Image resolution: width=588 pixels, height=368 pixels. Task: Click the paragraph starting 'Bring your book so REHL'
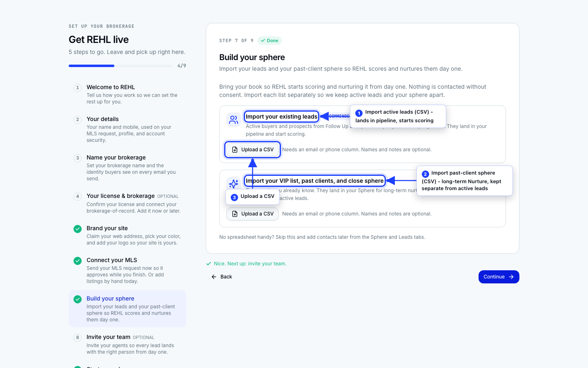(353, 91)
